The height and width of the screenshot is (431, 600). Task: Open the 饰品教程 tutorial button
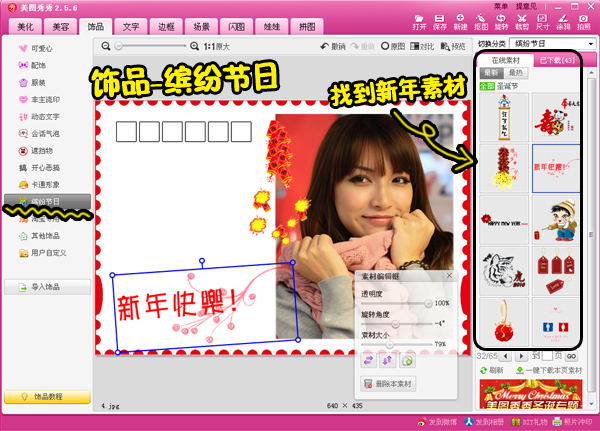point(47,397)
